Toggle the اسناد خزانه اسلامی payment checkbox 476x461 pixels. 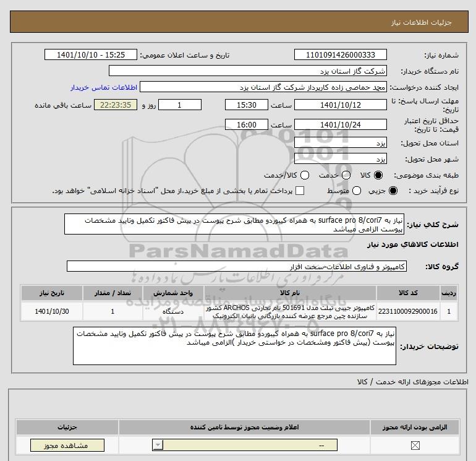pos(300,191)
